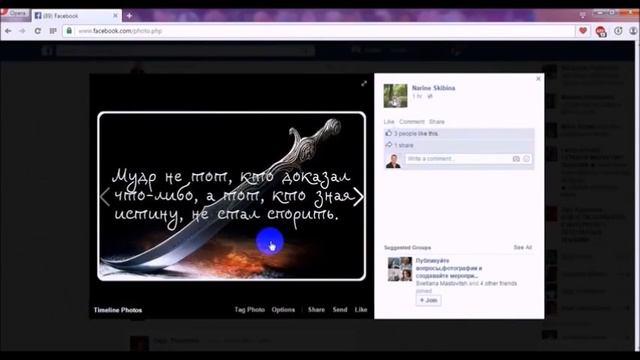Open the post audience icon

(429, 97)
